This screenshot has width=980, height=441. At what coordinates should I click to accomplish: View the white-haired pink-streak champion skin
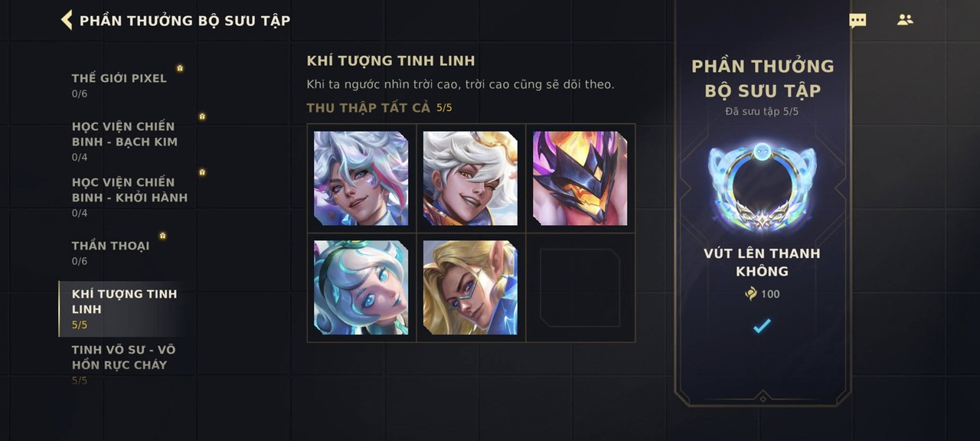pos(361,178)
